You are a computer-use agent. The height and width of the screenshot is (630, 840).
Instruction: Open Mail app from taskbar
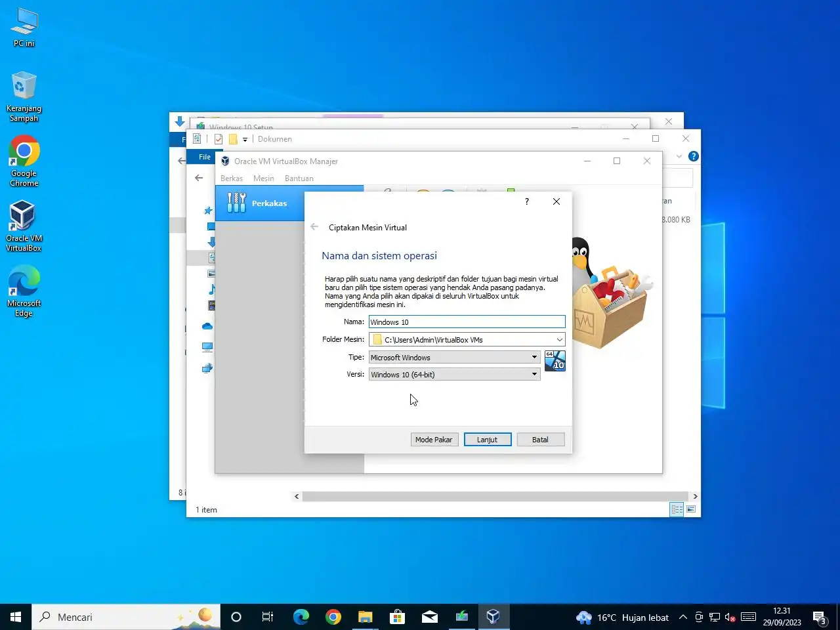coord(430,617)
